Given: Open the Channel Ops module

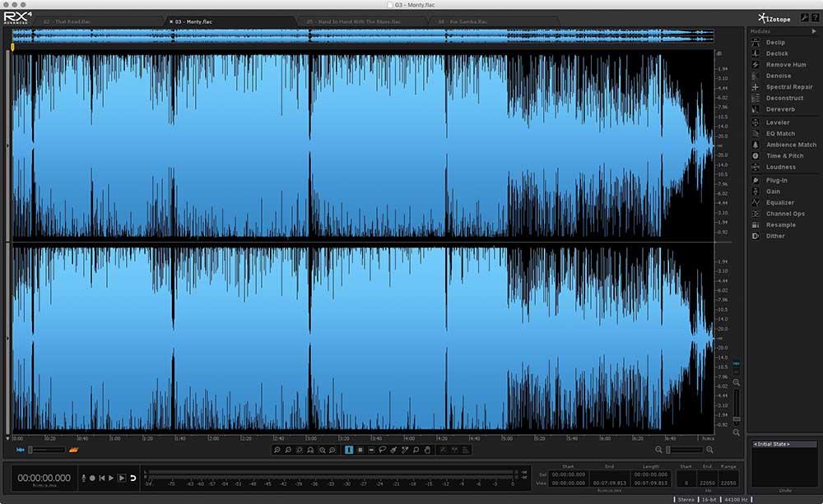Looking at the screenshot, I should 785,214.
